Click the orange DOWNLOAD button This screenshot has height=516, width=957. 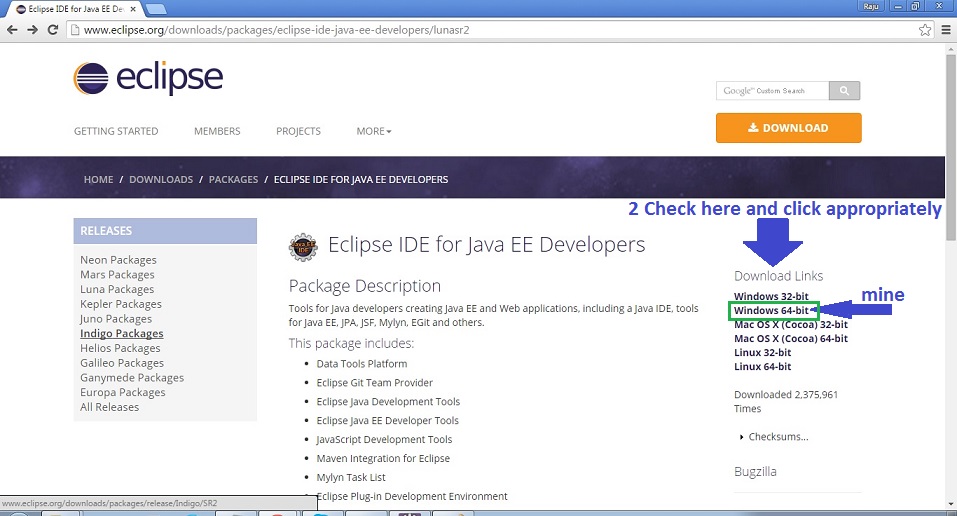789,128
